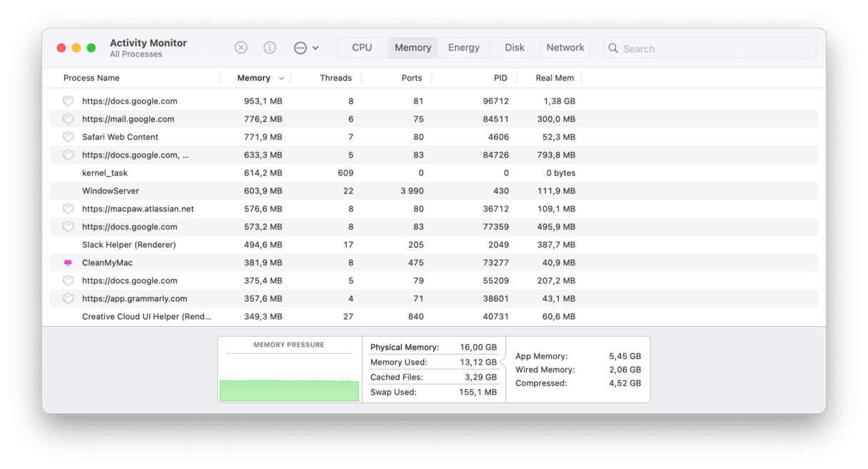Click the pink CleanMyMac app icon
The height and width of the screenshot is (469, 868).
[x=69, y=263]
